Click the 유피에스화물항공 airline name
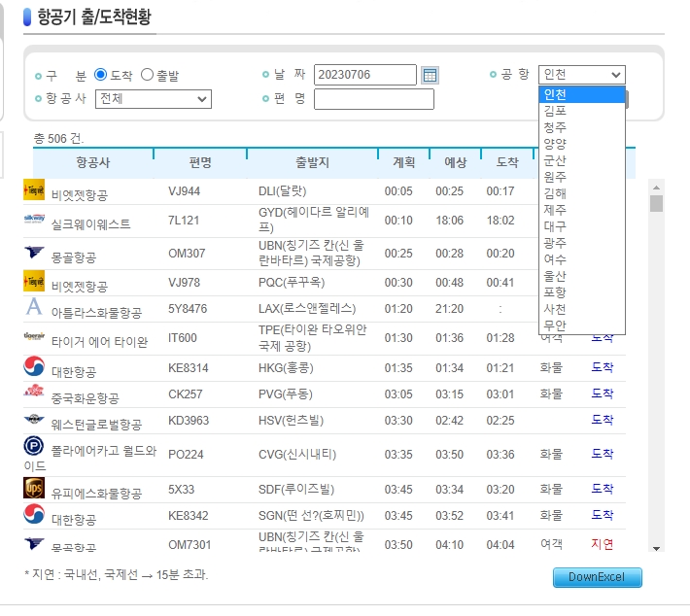 (96, 494)
